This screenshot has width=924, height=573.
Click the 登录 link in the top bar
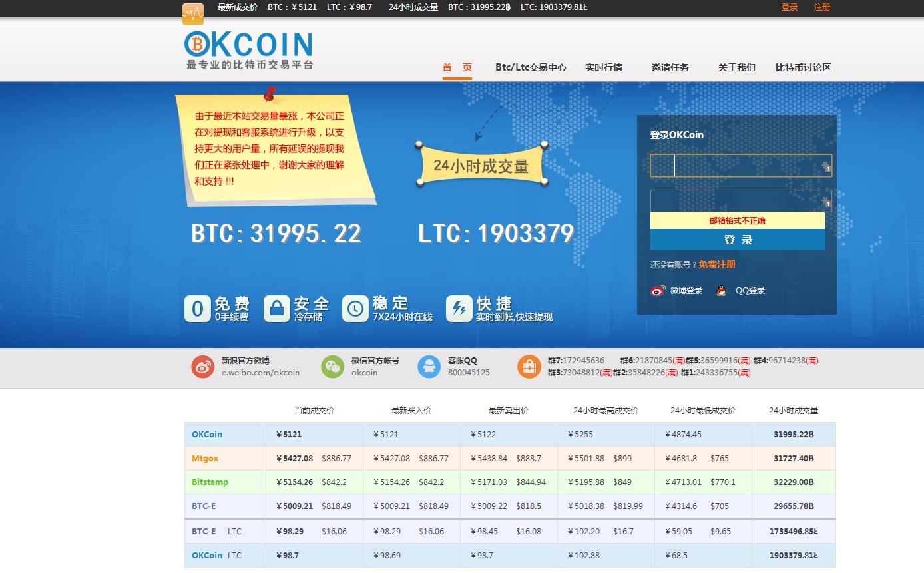click(790, 7)
